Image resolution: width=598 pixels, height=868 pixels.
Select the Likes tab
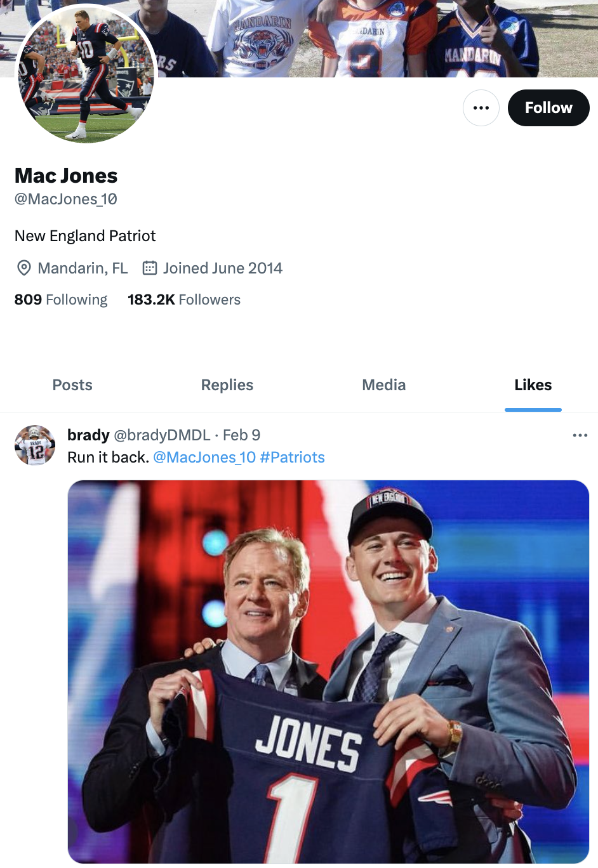(x=533, y=385)
